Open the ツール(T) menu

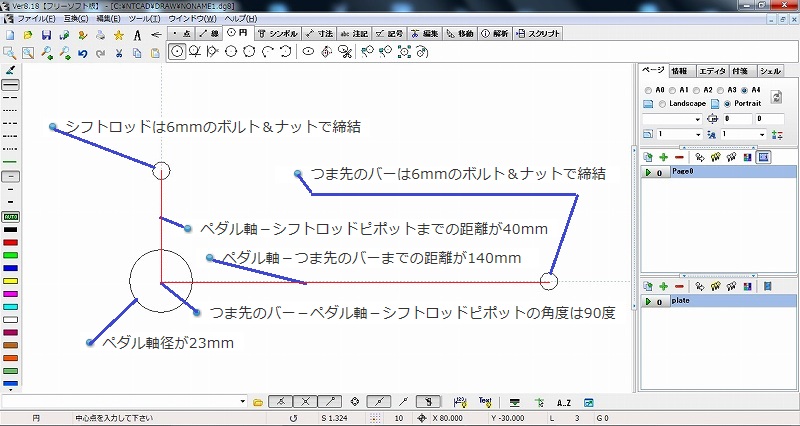(x=145, y=19)
